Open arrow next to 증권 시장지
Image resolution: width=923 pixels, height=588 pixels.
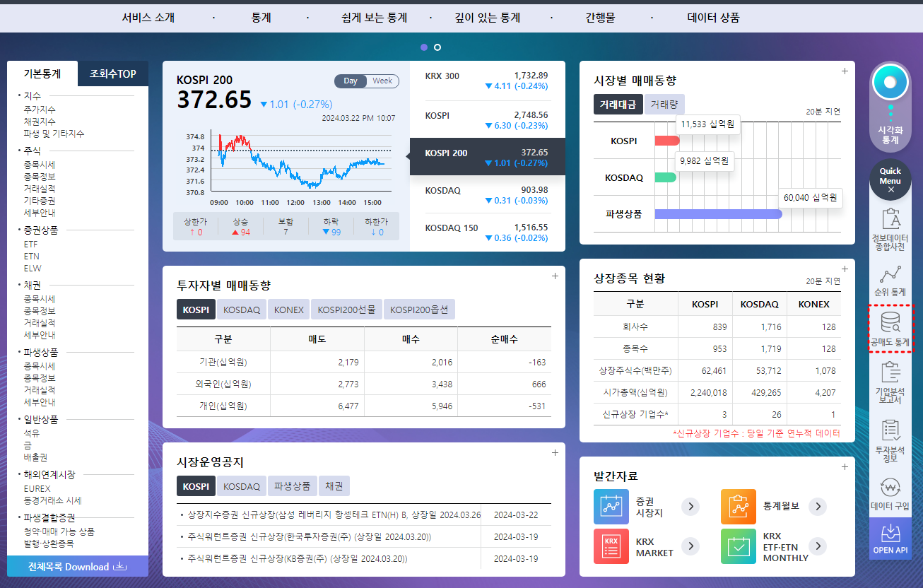point(690,507)
